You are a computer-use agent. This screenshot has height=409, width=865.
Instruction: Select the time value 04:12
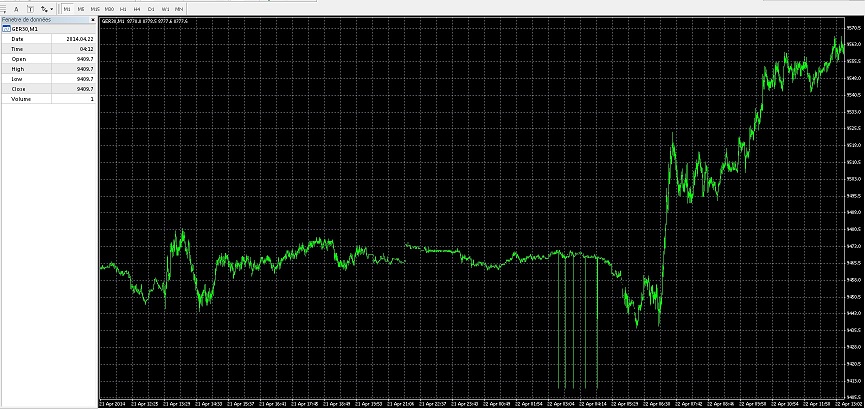(x=88, y=49)
